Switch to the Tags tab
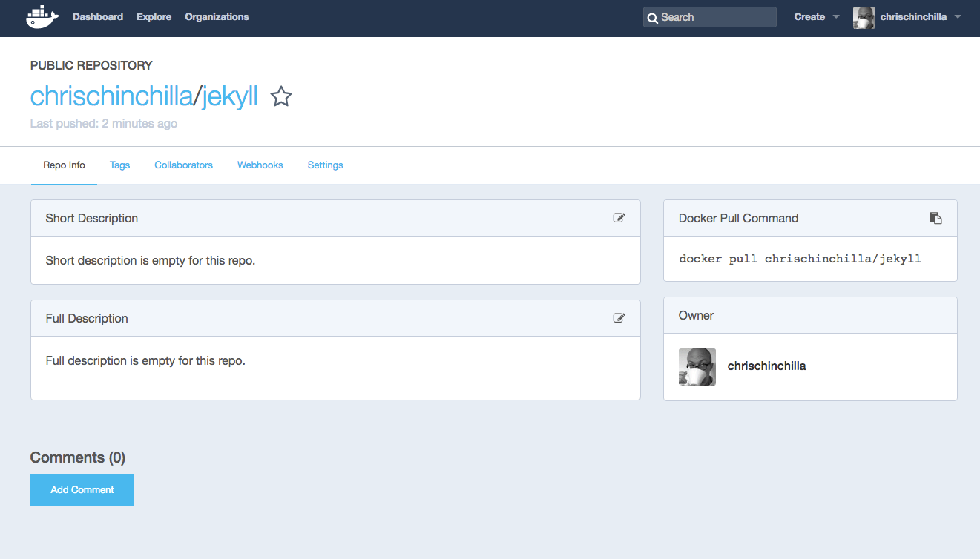This screenshot has width=980, height=559. pyautogui.click(x=119, y=165)
